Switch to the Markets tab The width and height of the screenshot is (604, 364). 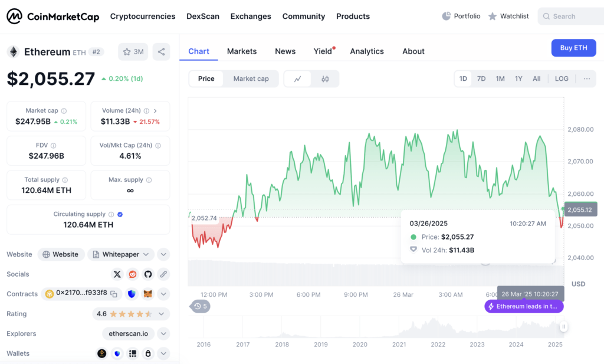click(241, 51)
